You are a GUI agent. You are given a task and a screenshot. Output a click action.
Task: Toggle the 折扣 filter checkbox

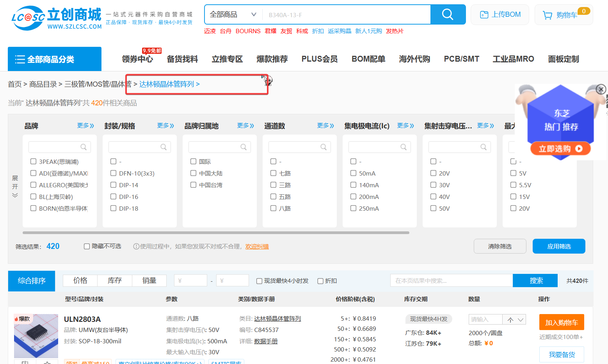pos(320,281)
